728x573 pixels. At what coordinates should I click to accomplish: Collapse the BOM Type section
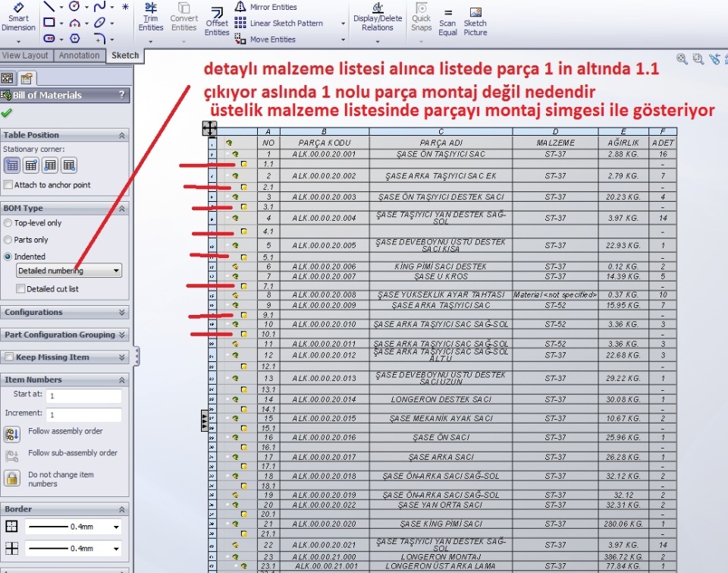point(121,208)
